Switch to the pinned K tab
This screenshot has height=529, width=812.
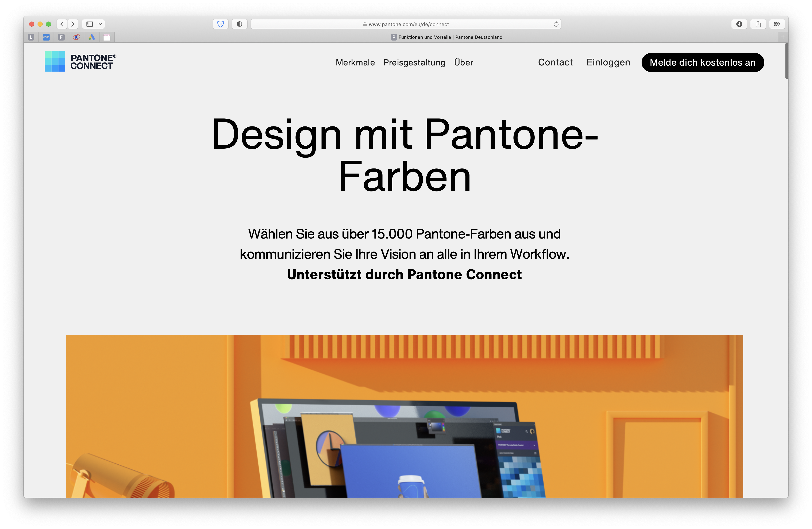(76, 37)
